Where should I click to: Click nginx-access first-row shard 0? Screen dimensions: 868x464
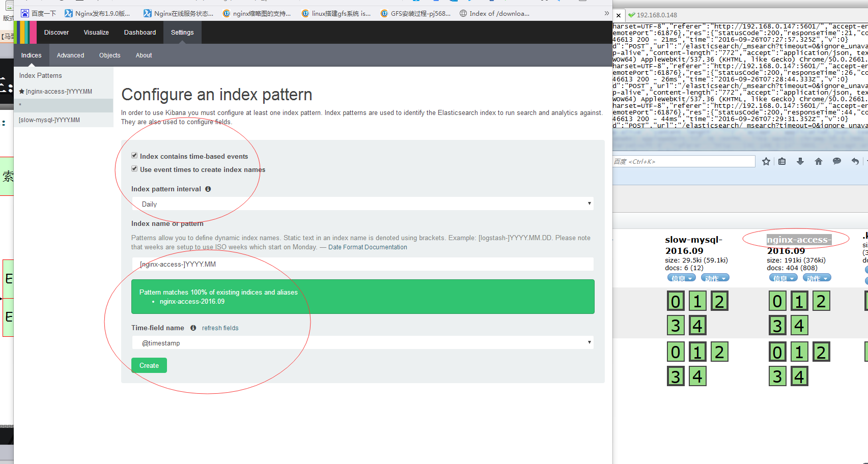tap(777, 301)
